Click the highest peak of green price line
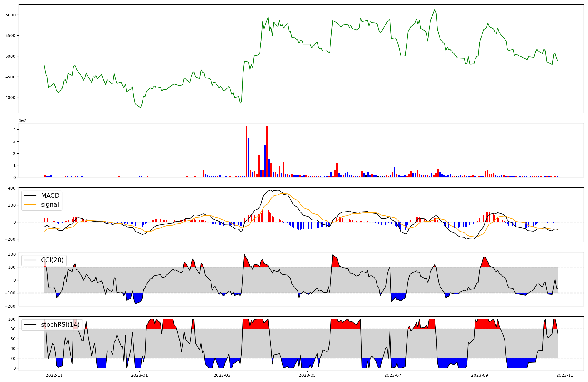Image resolution: width=588 pixels, height=382 pixels. 435,10
